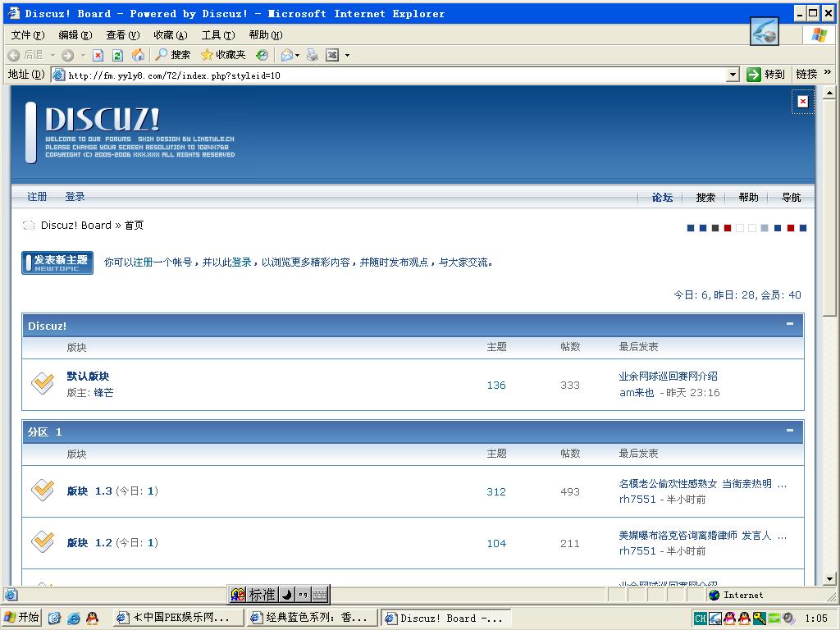840x630 pixels.
Task: Click the Back (后退) toolbar button
Action: point(25,55)
